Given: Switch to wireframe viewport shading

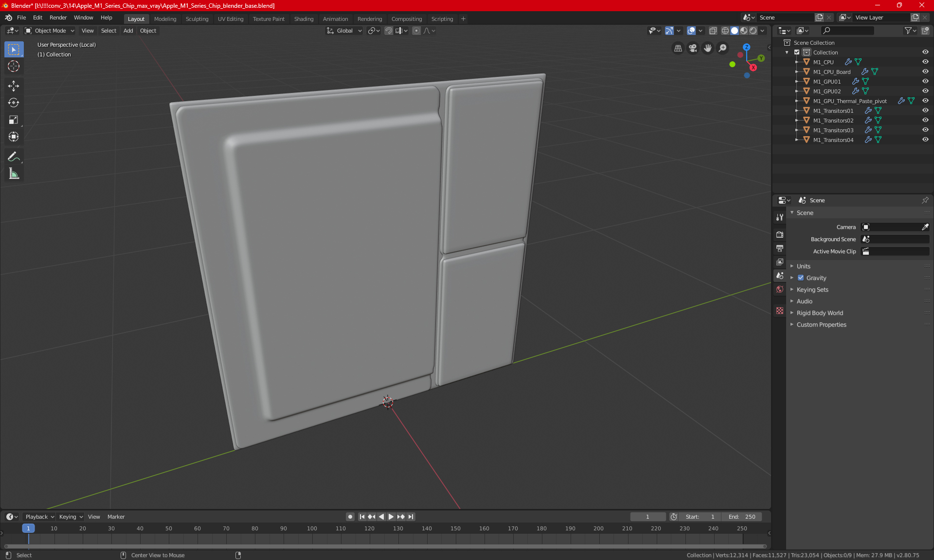Looking at the screenshot, I should (725, 31).
